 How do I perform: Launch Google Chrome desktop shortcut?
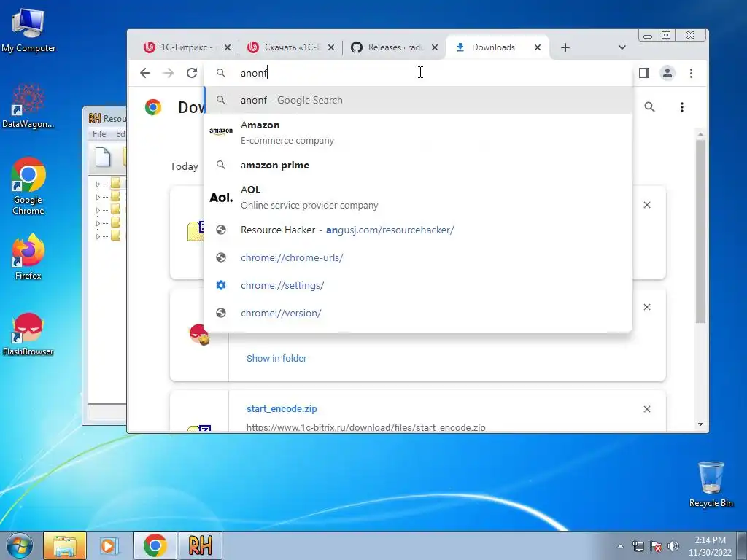pyautogui.click(x=28, y=186)
